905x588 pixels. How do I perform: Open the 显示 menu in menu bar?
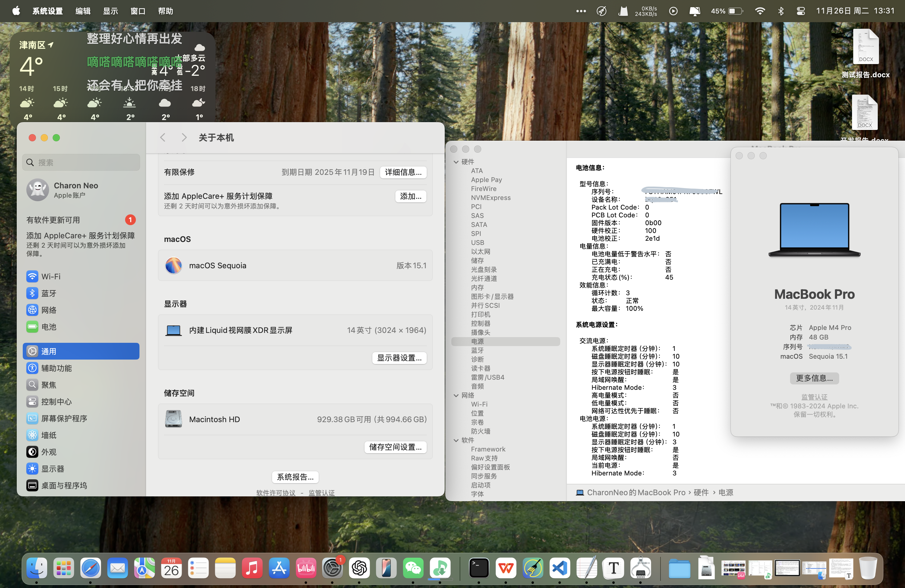[x=110, y=11]
